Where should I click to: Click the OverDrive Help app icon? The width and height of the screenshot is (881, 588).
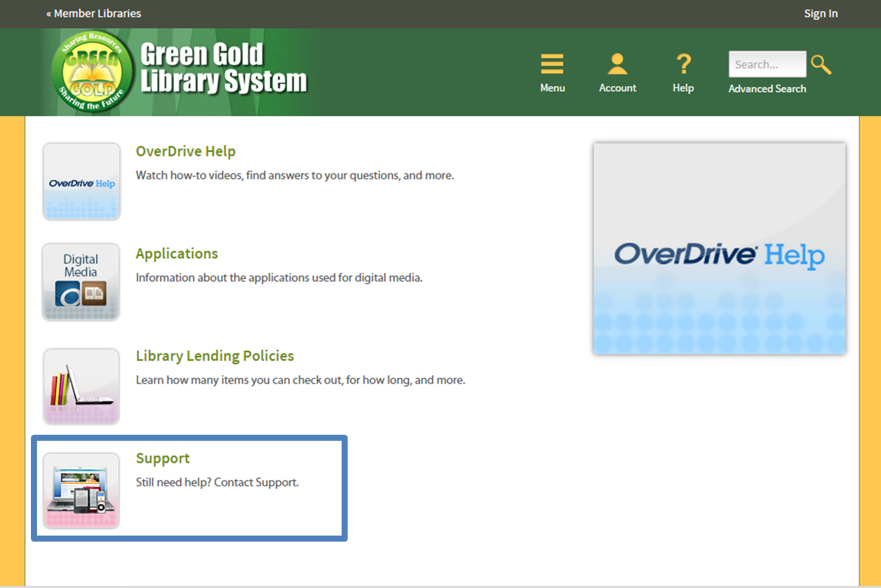tap(81, 181)
